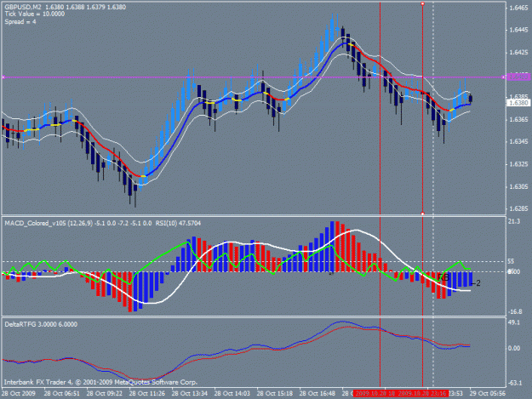532x399 pixels.
Task: Click the '28 Oct 2009' date label
Action: point(19,394)
